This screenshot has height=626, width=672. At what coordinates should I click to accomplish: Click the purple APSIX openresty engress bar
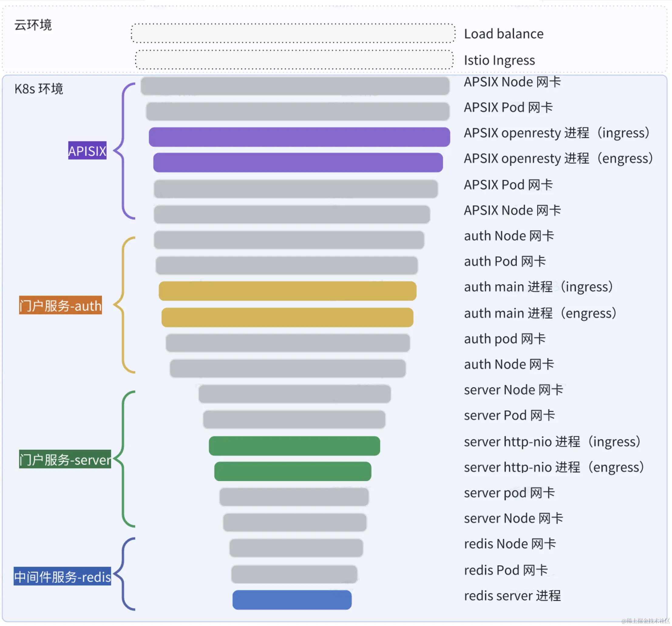[x=298, y=162]
